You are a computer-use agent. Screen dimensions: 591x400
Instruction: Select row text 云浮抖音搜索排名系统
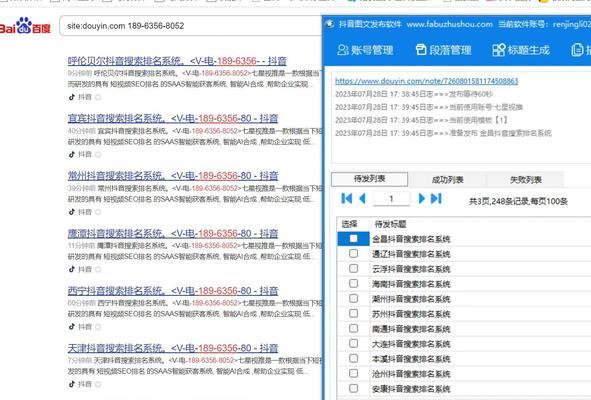411,269
